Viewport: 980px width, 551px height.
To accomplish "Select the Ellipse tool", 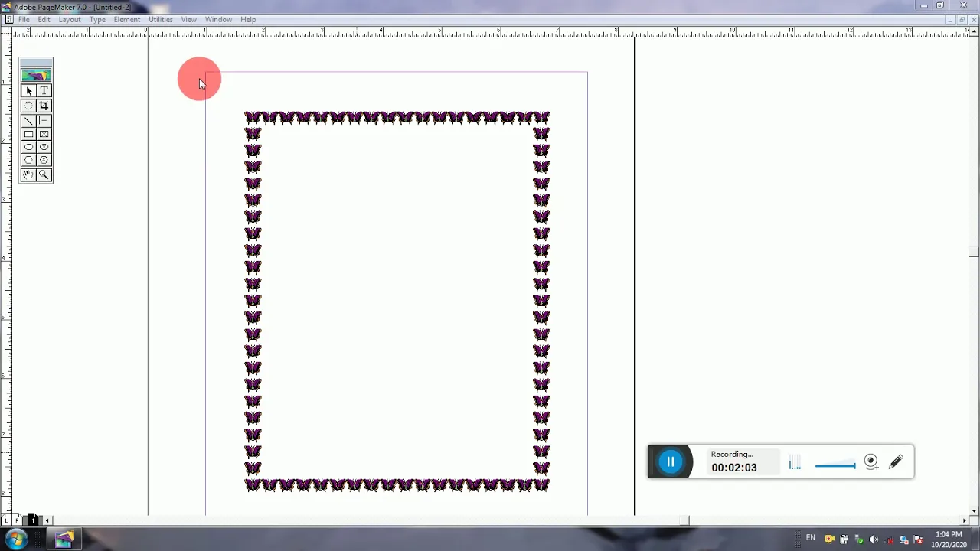I will point(29,147).
